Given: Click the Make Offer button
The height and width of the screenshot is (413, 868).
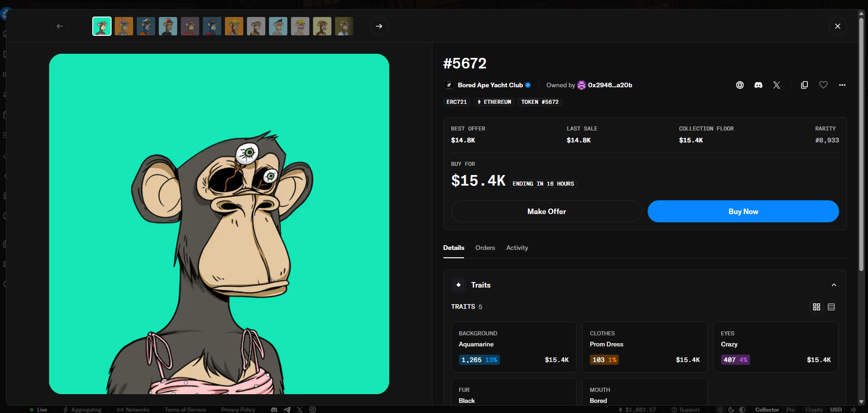Looking at the screenshot, I should pyautogui.click(x=547, y=211).
